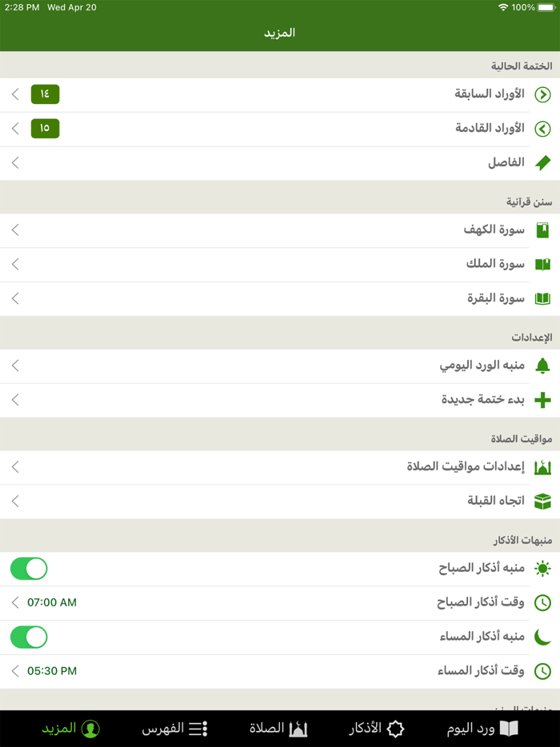Open the الأذكار tab in bottom bar
This screenshot has width=560, height=747.
[x=374, y=729]
